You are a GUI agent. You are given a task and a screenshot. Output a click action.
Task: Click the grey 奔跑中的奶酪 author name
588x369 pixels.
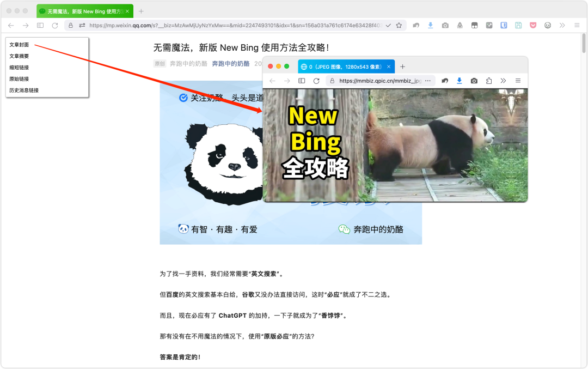(x=188, y=64)
